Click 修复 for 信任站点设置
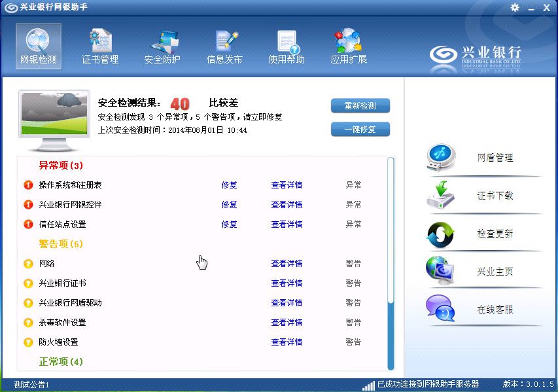Screen dimensions: 558x392 229,224
